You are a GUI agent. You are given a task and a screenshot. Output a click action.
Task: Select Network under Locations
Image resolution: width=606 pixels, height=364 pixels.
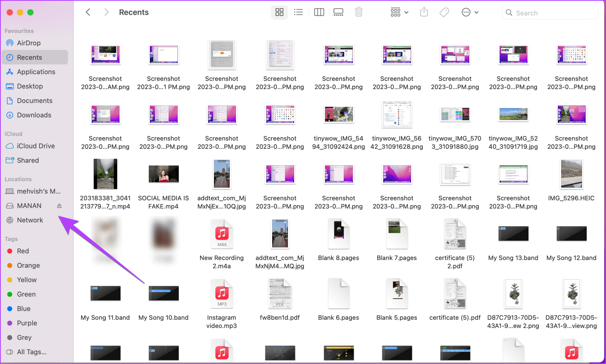[30, 220]
